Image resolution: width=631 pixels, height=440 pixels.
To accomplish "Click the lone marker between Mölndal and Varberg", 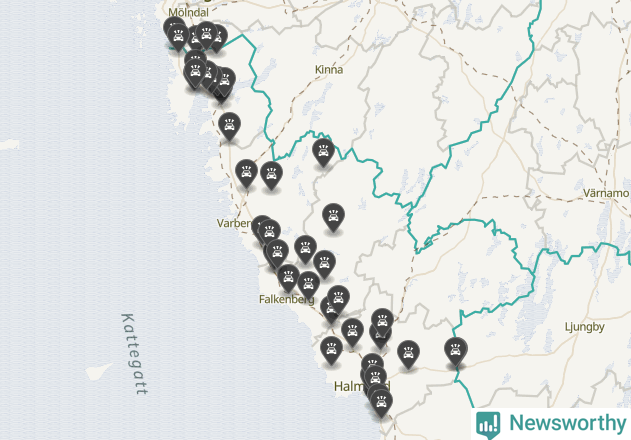I will coord(229,127).
